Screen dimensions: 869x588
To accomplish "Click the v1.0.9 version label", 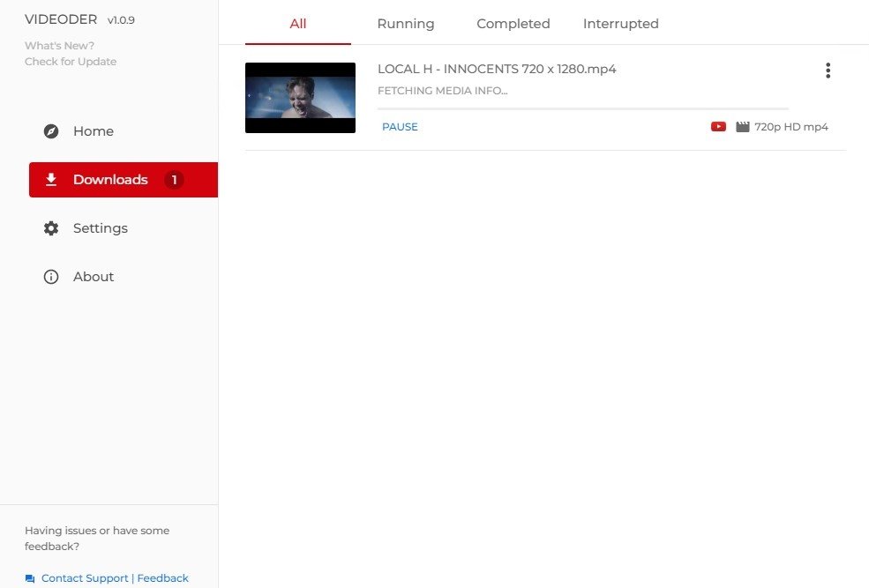I will pos(121,20).
